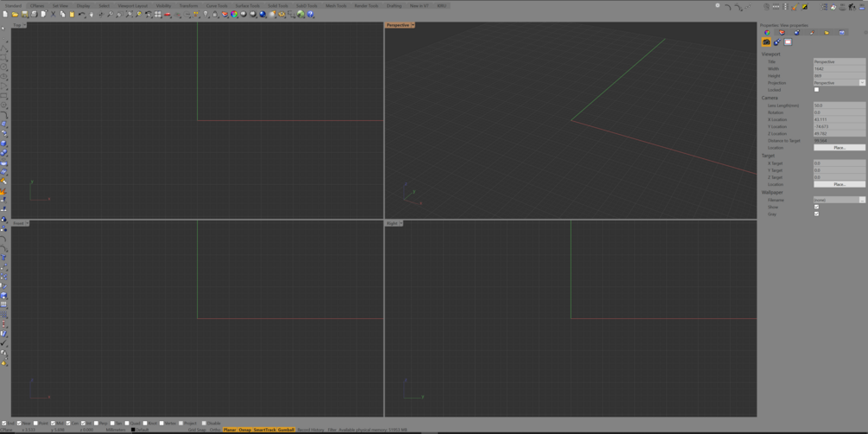Screen dimensions: 868x434
Task: Click the Lock objects padlock icon
Action: point(215,14)
